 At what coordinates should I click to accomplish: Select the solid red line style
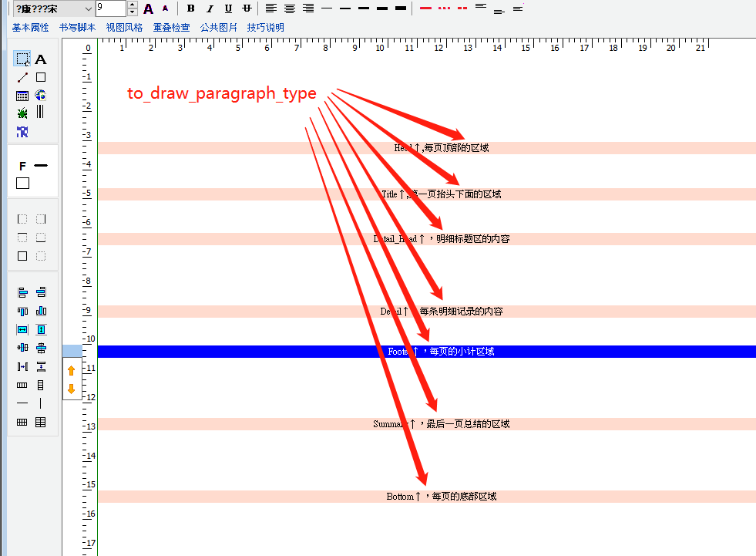[426, 8]
